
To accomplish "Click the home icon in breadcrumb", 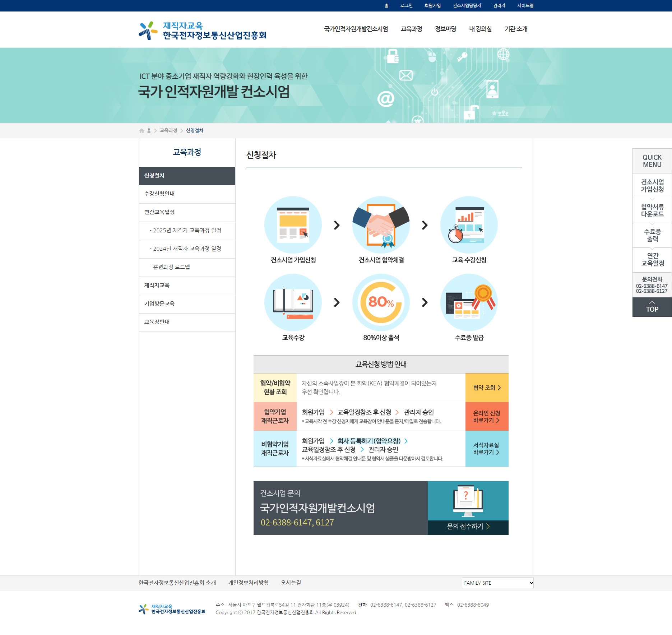I will pos(142,131).
